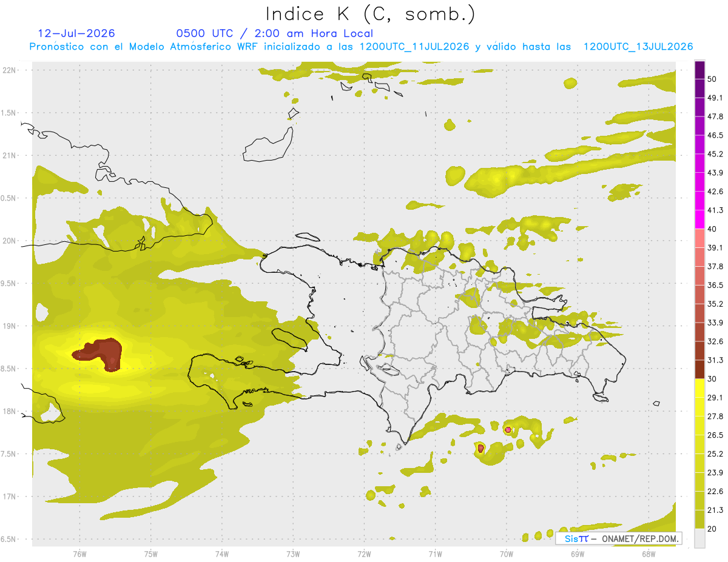
Task: Click the colorbar value "22.6"
Action: pos(715,492)
